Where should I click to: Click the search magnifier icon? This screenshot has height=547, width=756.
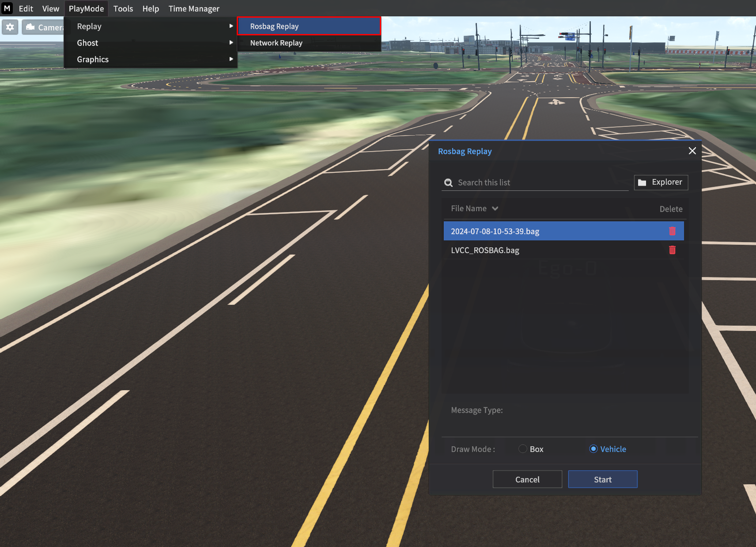coord(448,182)
